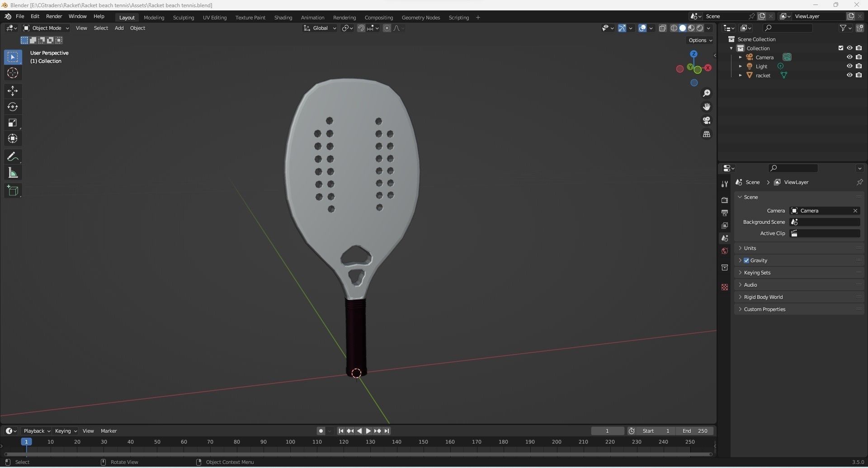The height and width of the screenshot is (468, 868).
Task: Switch to the Shading workspace tab
Action: [x=283, y=18]
